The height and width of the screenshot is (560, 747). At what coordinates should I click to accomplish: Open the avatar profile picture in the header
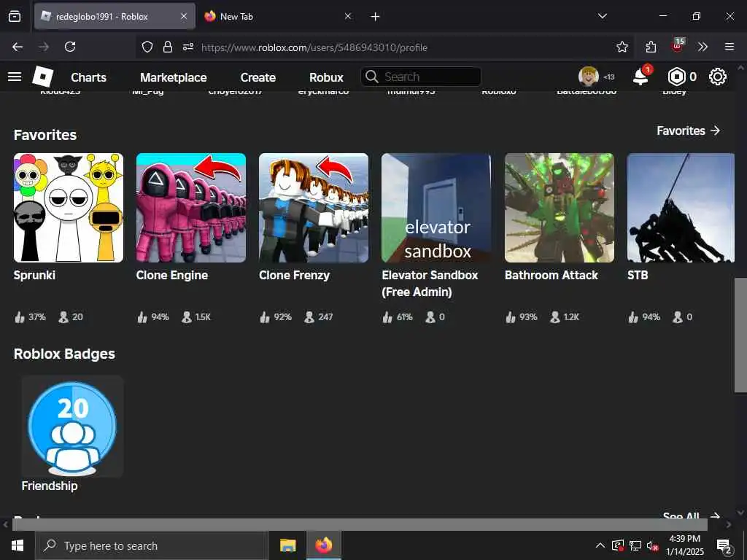click(589, 77)
